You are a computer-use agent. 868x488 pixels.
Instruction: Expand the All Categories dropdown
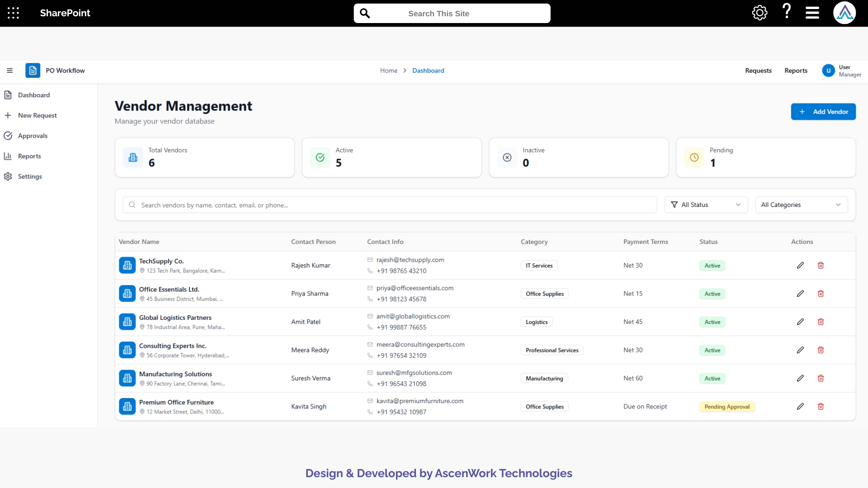click(x=801, y=205)
